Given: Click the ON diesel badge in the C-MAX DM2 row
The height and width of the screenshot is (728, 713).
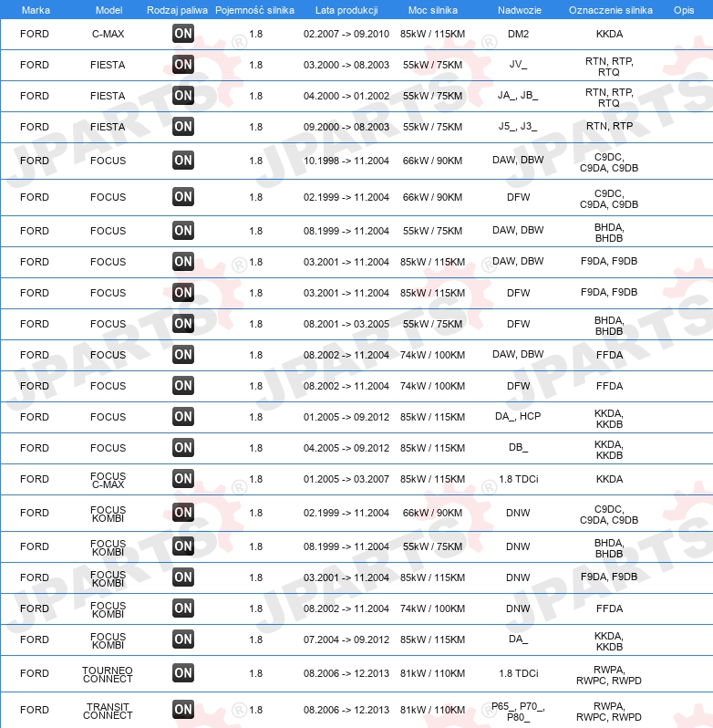Looking at the screenshot, I should pyautogui.click(x=182, y=34).
